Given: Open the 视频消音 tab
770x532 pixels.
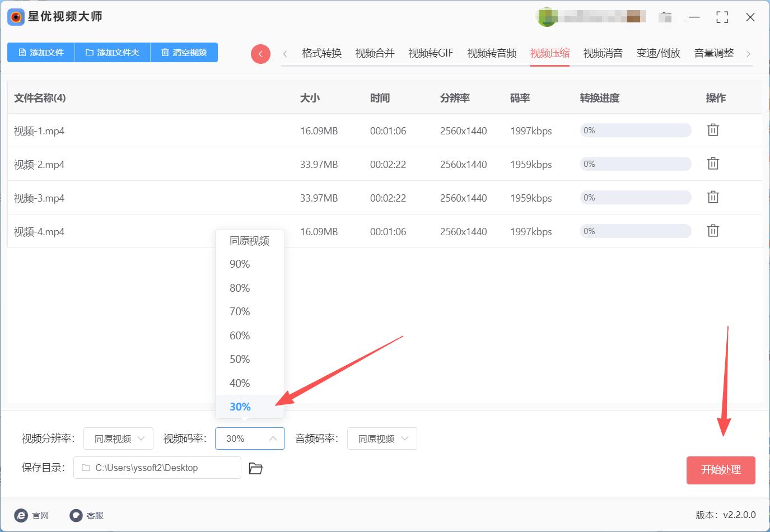Looking at the screenshot, I should click(x=603, y=53).
